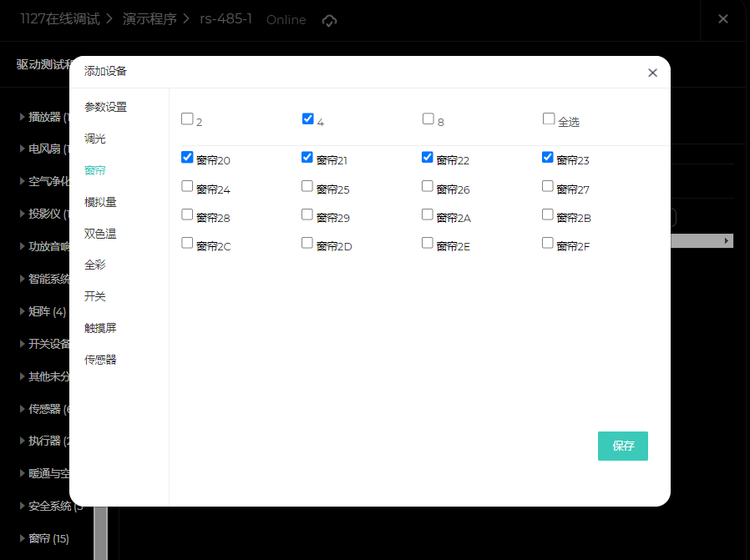Expand the 矩阵 (4) tree node
Image resolution: width=750 pixels, height=560 pixels.
click(x=22, y=311)
